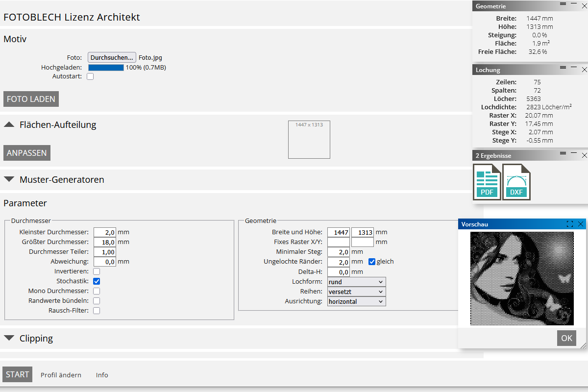Select the Delta-H input field

pyautogui.click(x=339, y=271)
